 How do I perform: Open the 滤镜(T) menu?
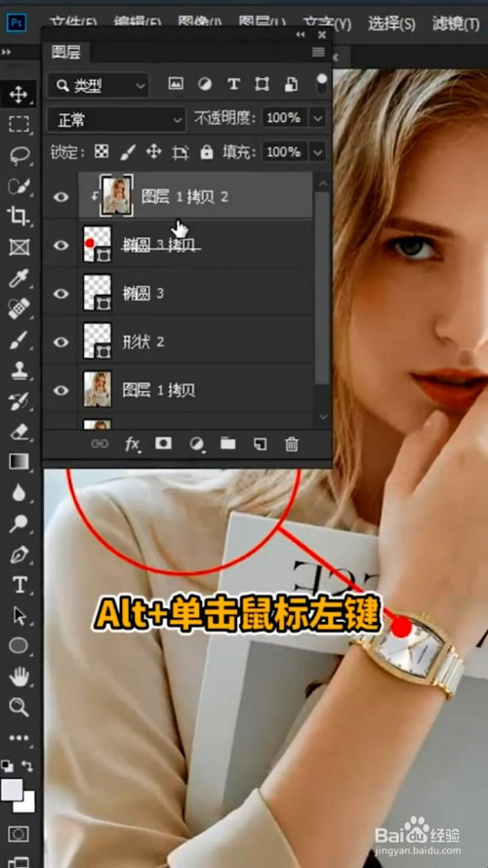(456, 23)
